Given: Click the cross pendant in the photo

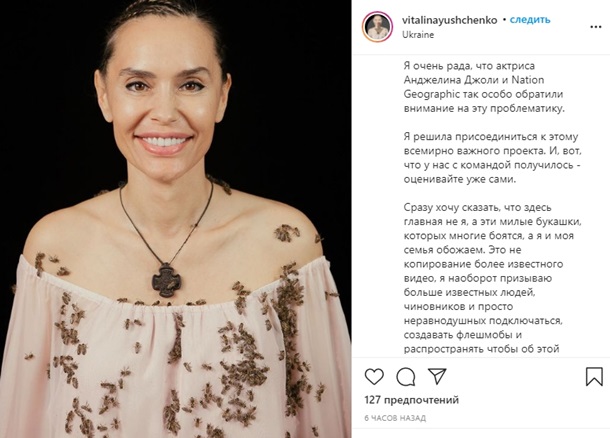Looking at the screenshot, I should 167,280.
